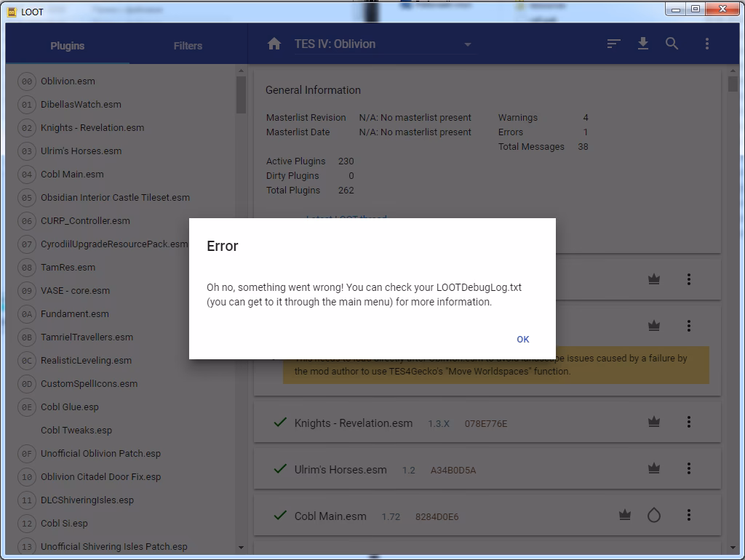The image size is (745, 560).
Task: Open the main menu three-dot icon
Action: 706,44
